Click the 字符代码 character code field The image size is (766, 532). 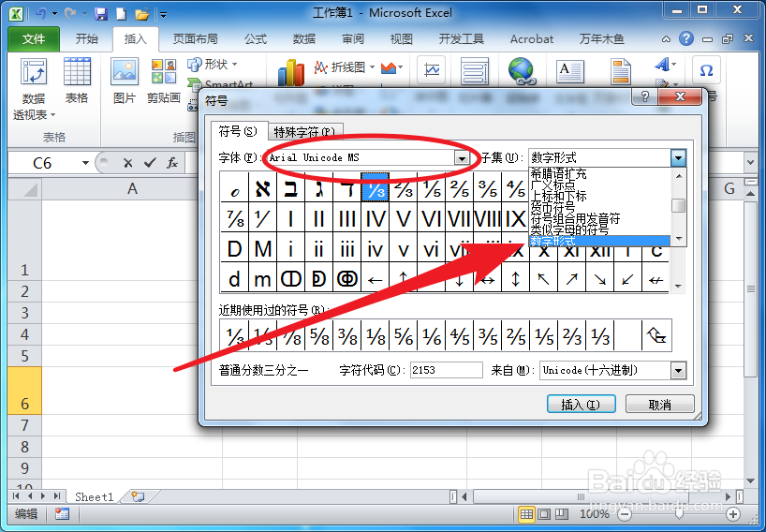pos(446,370)
